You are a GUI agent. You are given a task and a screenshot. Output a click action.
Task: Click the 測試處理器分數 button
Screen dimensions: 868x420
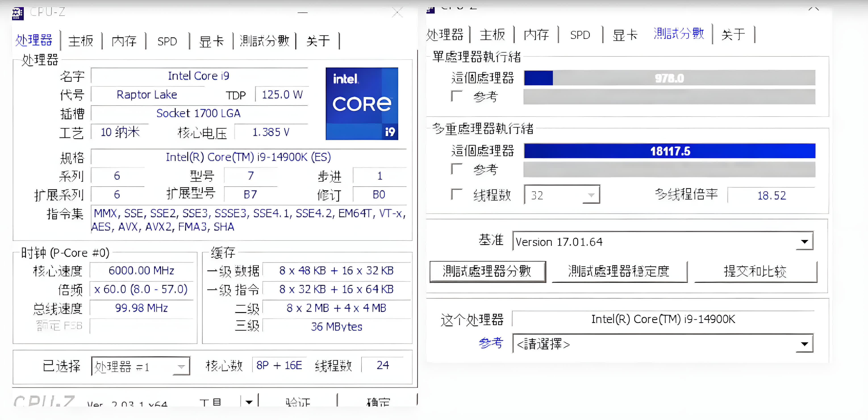click(x=487, y=271)
